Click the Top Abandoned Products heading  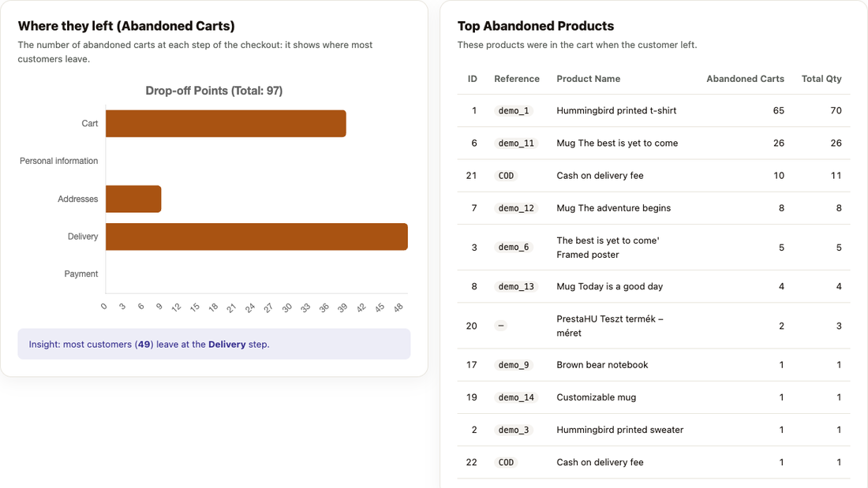pos(535,26)
